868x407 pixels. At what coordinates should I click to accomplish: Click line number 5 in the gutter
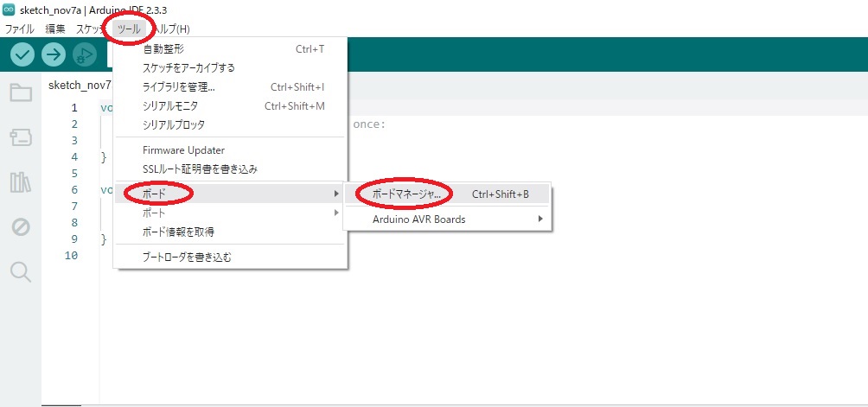click(x=74, y=173)
